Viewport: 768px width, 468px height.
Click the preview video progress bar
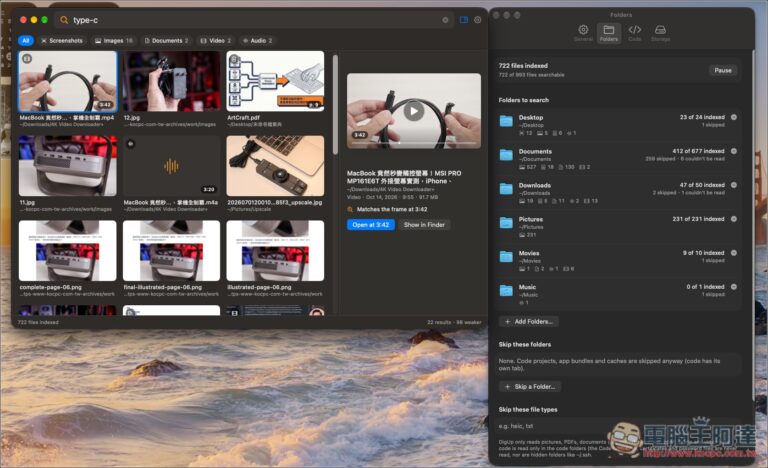click(414, 143)
